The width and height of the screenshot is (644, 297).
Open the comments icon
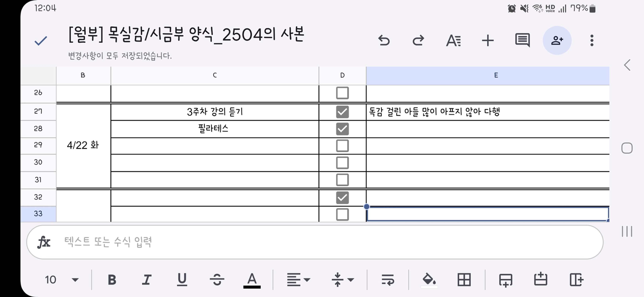tap(522, 40)
